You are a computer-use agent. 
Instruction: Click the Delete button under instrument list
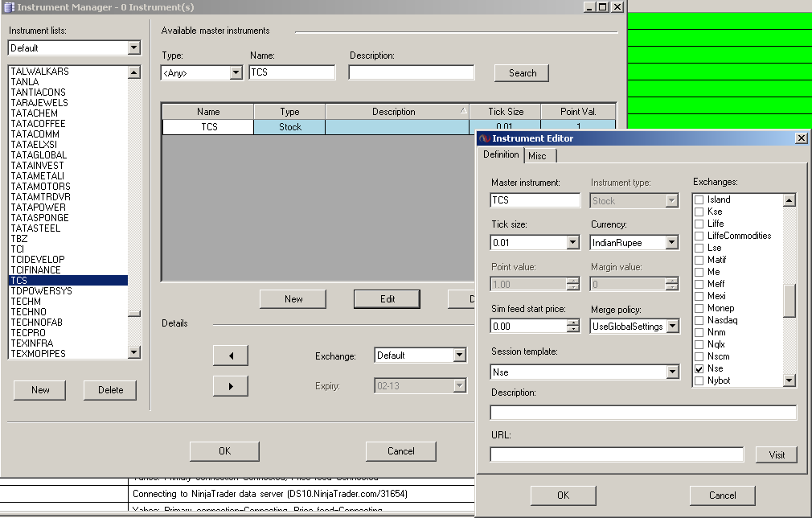coord(110,390)
